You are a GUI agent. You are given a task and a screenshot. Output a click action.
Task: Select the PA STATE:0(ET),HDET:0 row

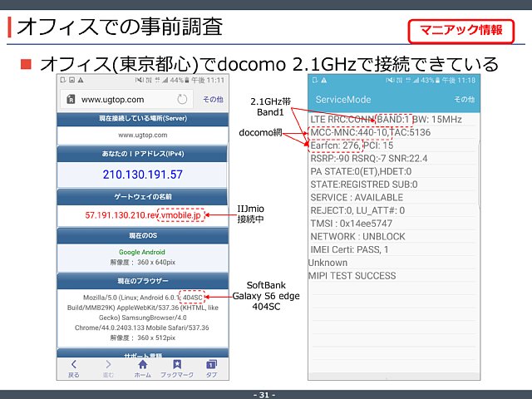pos(393,171)
